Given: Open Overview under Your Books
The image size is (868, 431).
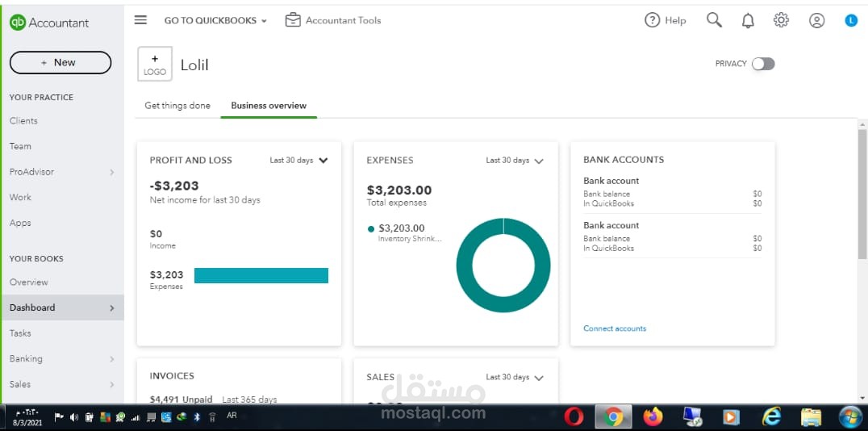Looking at the screenshot, I should pyautogui.click(x=29, y=282).
